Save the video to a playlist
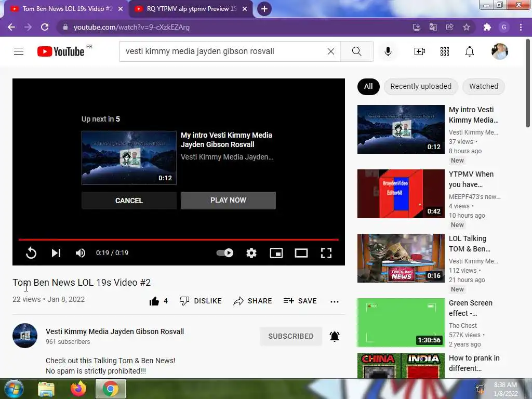The image size is (532, 399). click(300, 301)
